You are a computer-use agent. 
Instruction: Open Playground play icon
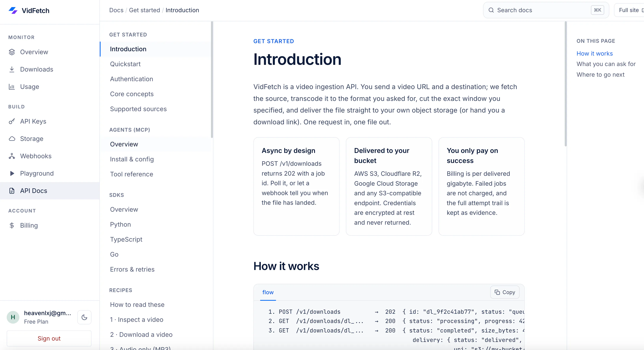pos(12,173)
